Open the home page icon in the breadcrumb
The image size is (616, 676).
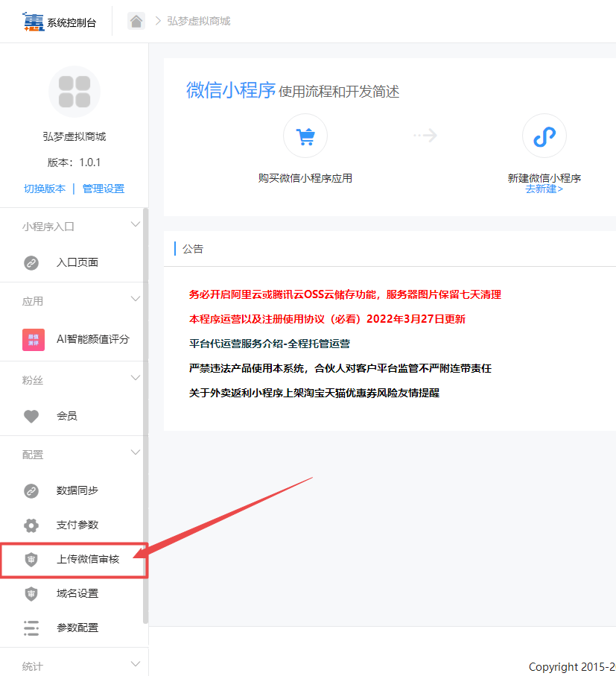[x=136, y=21]
